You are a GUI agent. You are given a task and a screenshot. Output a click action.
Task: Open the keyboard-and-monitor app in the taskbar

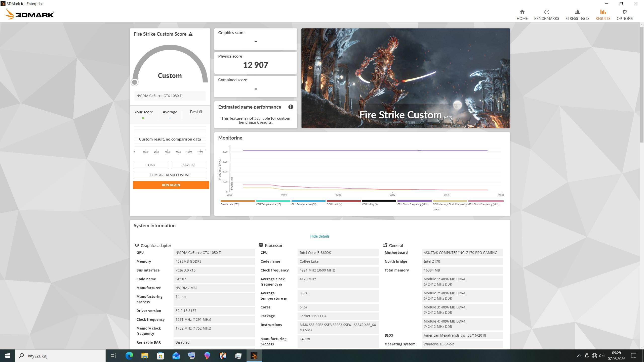pos(191,356)
